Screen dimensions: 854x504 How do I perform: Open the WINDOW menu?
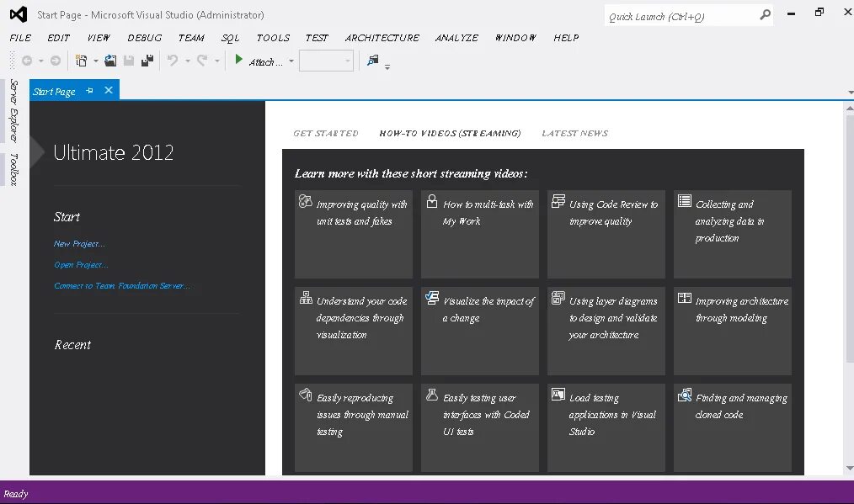click(x=515, y=38)
